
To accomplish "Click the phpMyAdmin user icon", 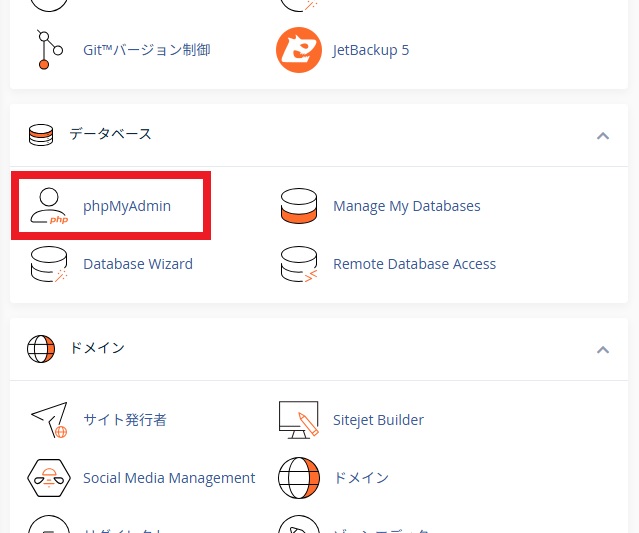I will [49, 206].
